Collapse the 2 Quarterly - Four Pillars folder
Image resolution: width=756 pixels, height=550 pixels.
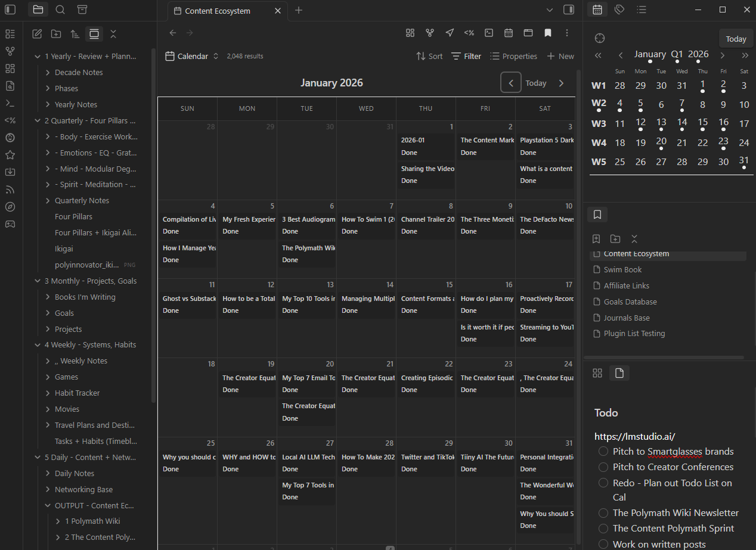[38, 121]
